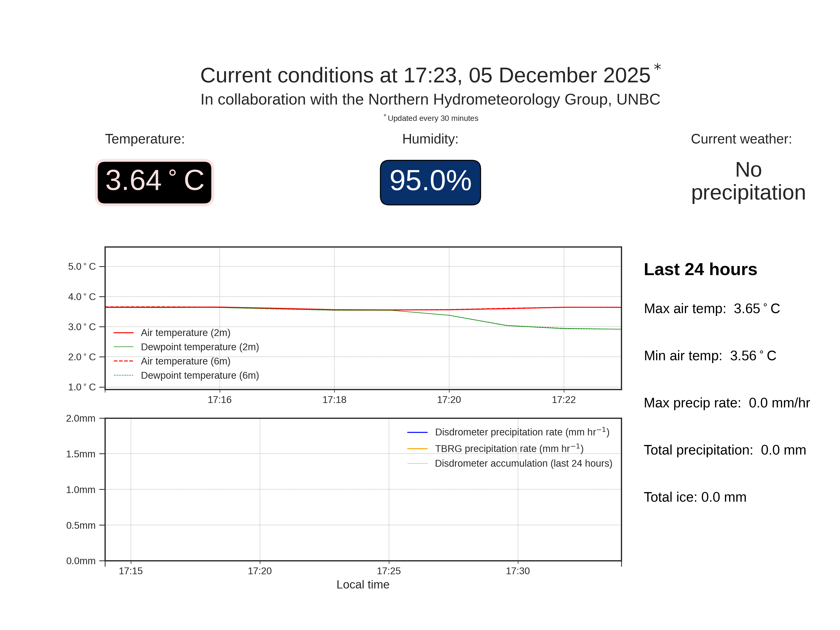Click the "Local time" x-axis label

tap(363, 584)
